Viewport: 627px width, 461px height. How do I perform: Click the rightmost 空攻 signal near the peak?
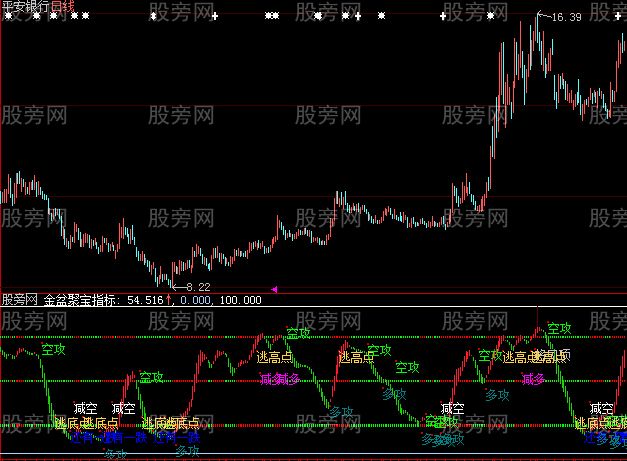pyautogui.click(x=560, y=328)
